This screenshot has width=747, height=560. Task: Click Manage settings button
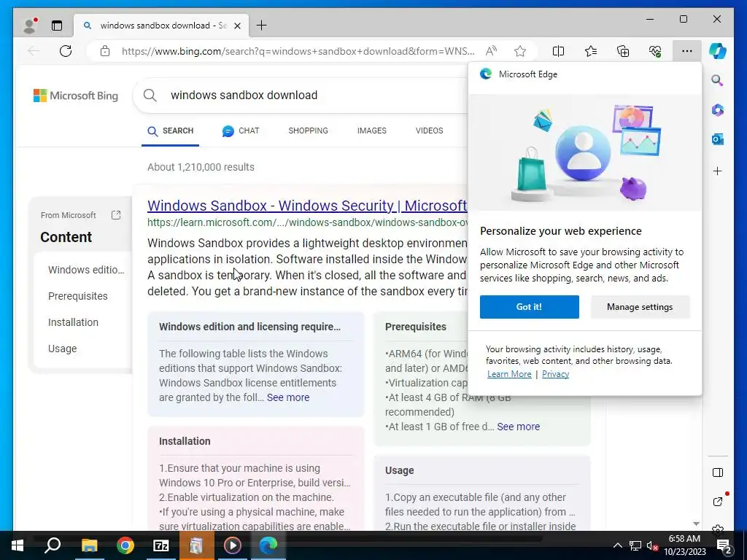pos(640,307)
